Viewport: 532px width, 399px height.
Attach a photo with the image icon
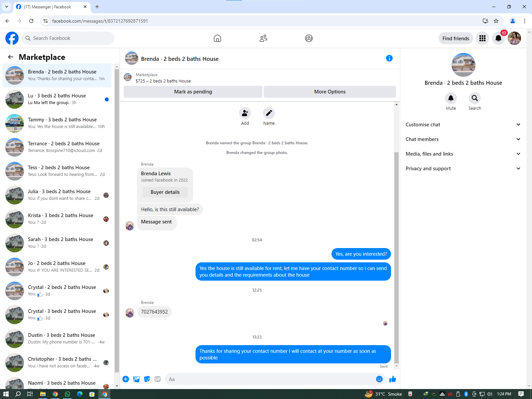tap(136, 379)
